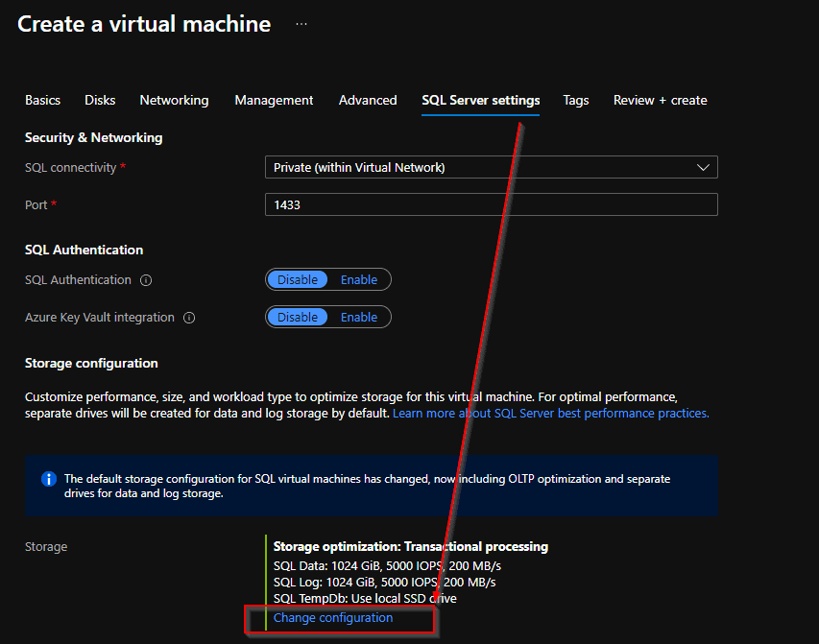
Task: Select the Management tab
Action: (274, 100)
